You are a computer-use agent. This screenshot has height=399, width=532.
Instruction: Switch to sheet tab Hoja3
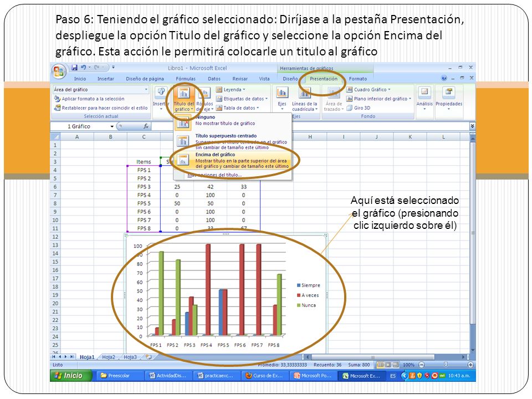click(130, 357)
